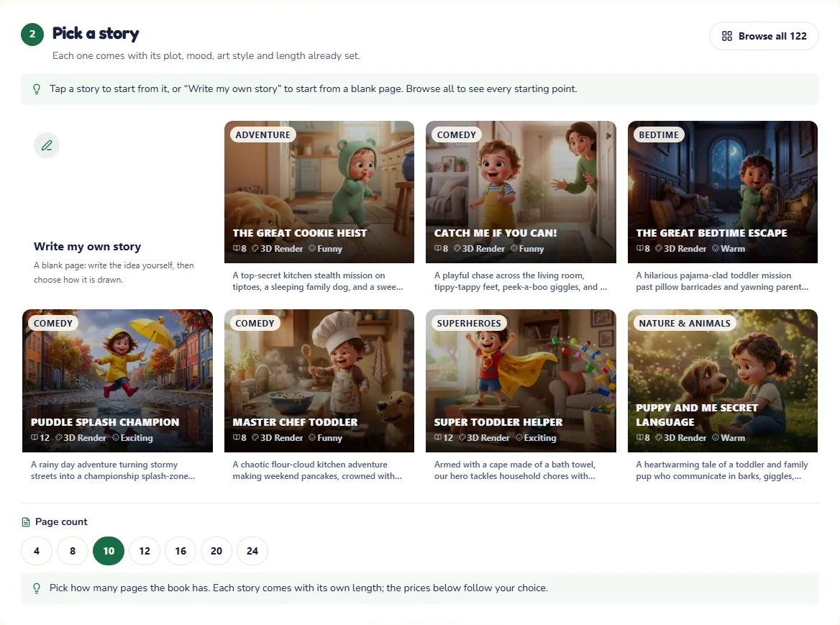Select the Master Chef Toddler story image
The image size is (840, 625).
[319, 380]
